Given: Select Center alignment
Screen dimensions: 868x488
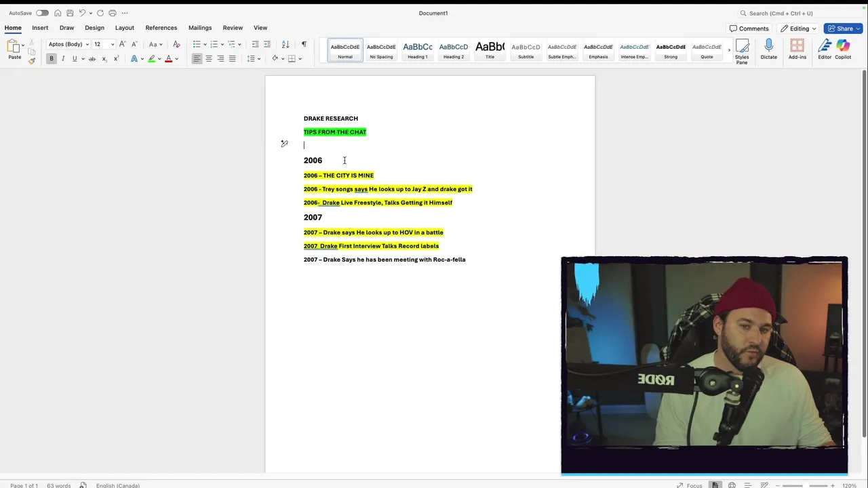Looking at the screenshot, I should point(209,59).
